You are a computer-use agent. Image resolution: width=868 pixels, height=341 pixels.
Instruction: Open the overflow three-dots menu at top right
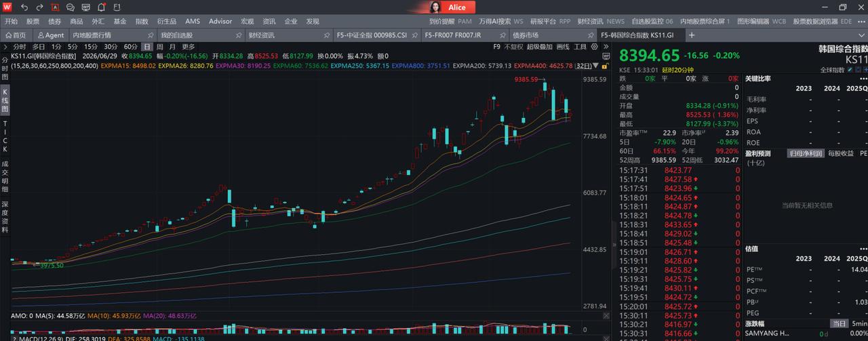863,21
